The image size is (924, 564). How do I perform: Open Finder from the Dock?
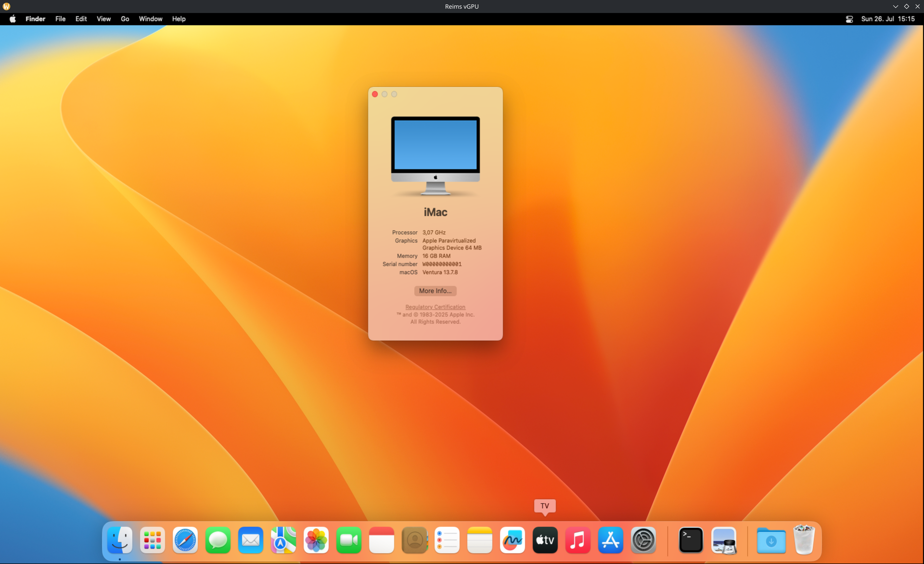120,540
